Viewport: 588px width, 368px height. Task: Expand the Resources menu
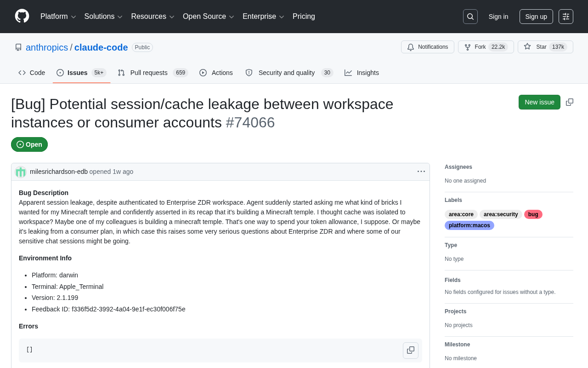(153, 17)
